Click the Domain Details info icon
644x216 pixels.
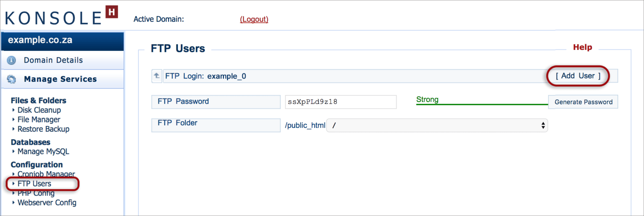[11, 61]
